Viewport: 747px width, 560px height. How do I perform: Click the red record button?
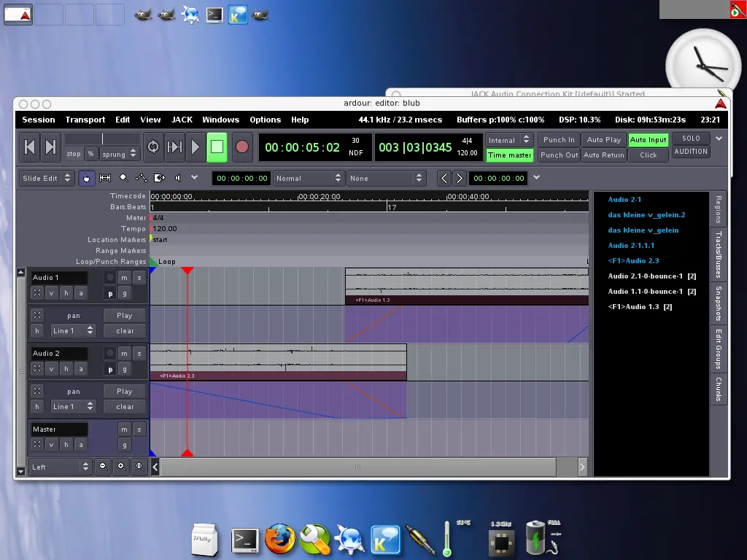[x=242, y=147]
